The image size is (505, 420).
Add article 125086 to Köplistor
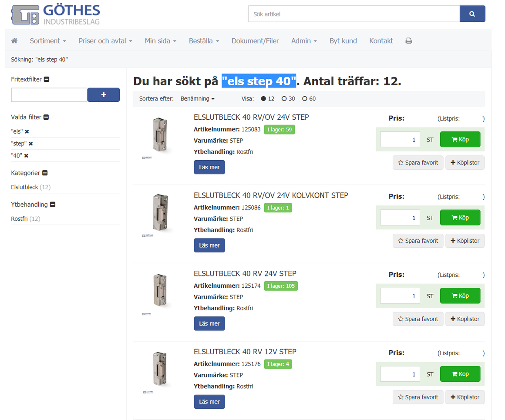pos(465,241)
